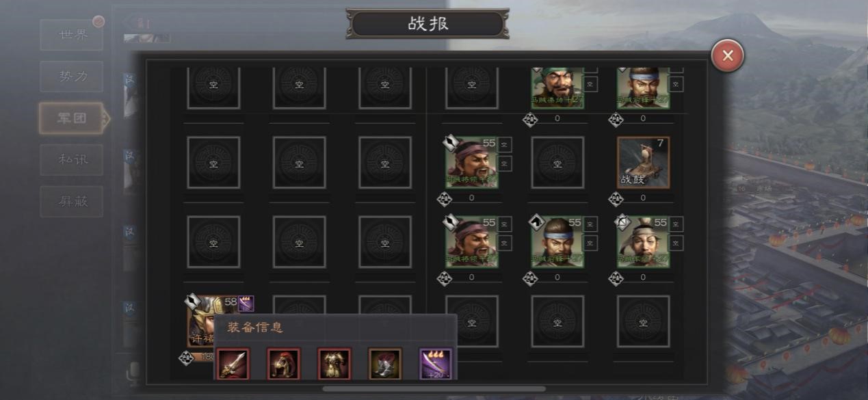Close the 战报 window with the red X

pyautogui.click(x=728, y=56)
